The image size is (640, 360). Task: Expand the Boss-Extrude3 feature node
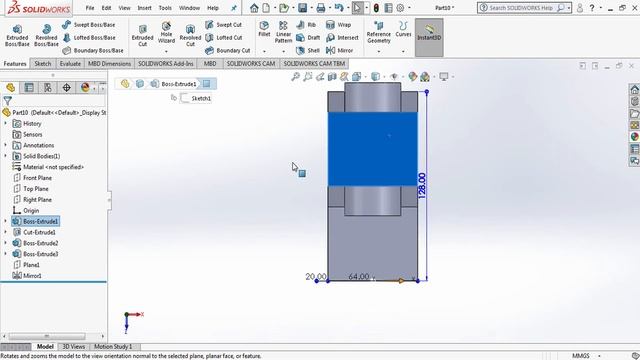[x=5, y=254]
